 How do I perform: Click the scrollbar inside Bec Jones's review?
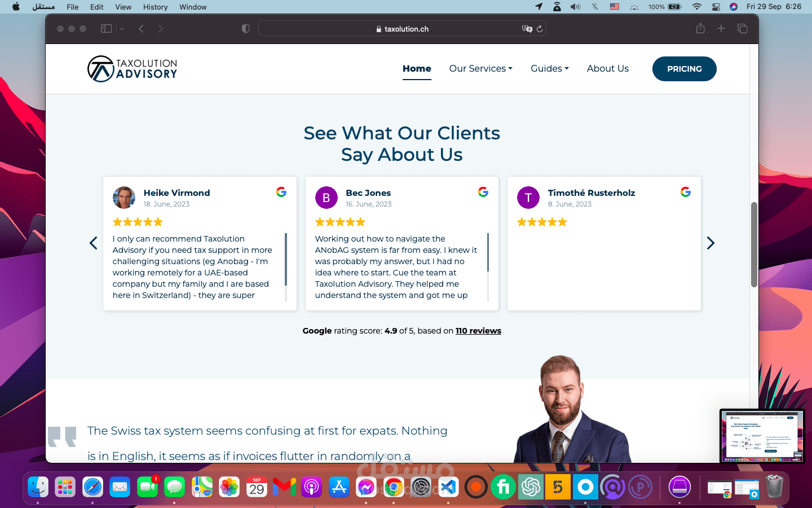coord(488,252)
